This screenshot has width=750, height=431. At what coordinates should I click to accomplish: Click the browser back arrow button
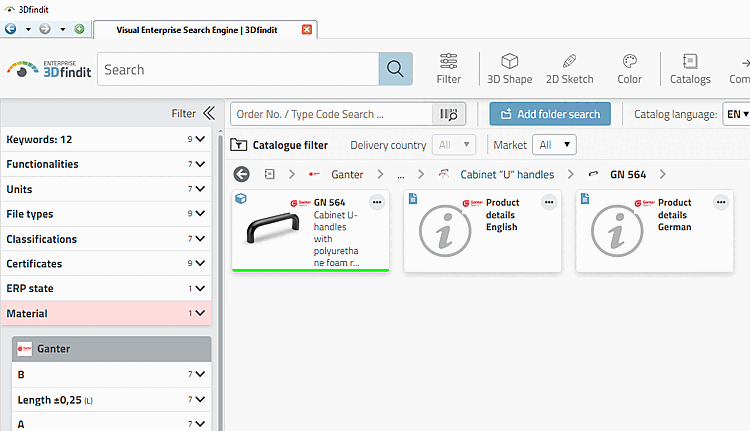click(11, 29)
